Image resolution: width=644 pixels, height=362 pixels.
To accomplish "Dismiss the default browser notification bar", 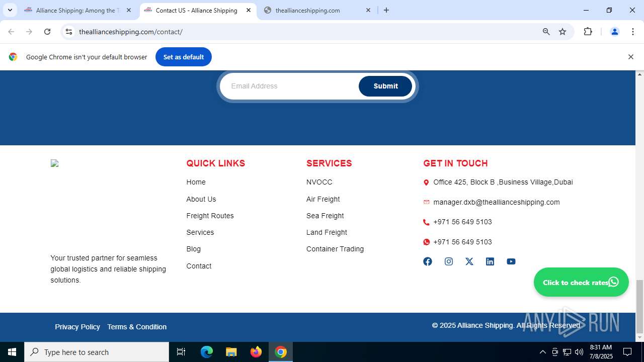I will (x=630, y=57).
